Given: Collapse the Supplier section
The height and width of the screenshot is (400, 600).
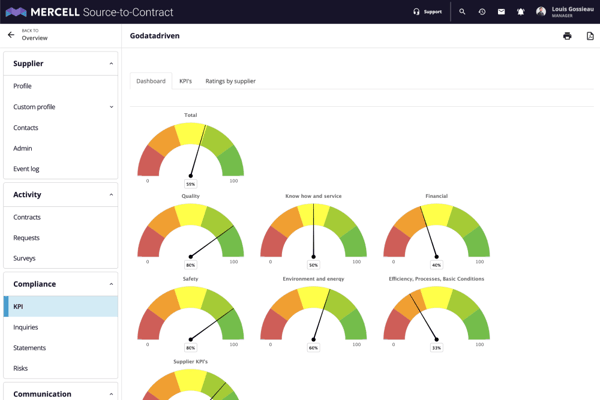Looking at the screenshot, I should coord(111,64).
